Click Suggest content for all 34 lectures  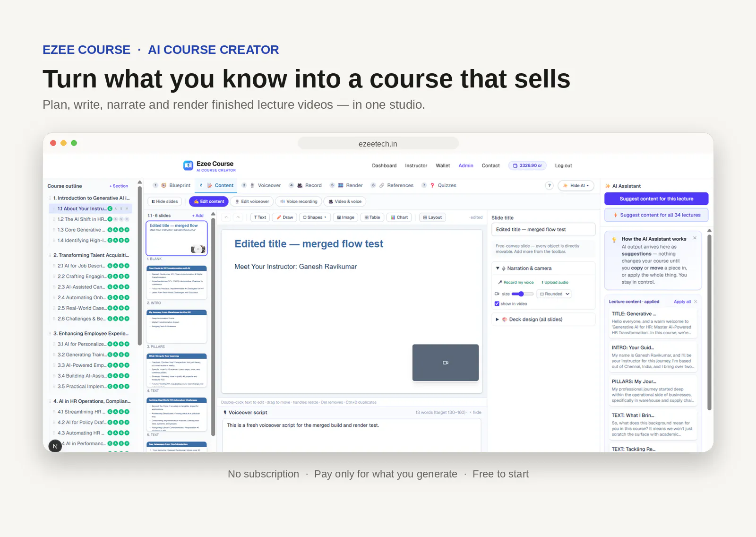pos(656,215)
